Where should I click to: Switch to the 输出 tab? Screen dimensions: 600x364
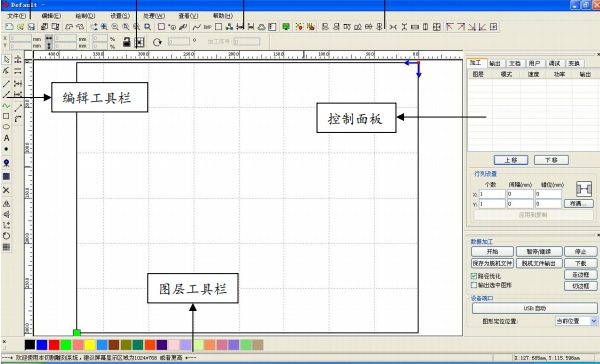pos(495,63)
